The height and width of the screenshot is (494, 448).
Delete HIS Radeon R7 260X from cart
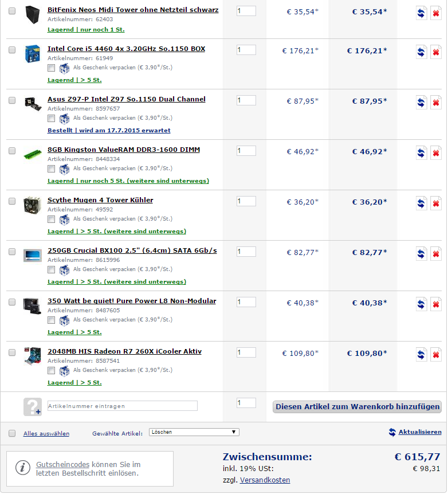click(x=436, y=354)
